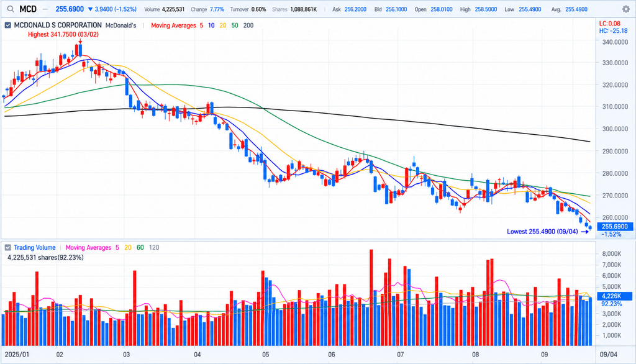Viewport: 636px width, 364px height.
Task: Click the Change value 7.77%
Action: click(x=217, y=9)
